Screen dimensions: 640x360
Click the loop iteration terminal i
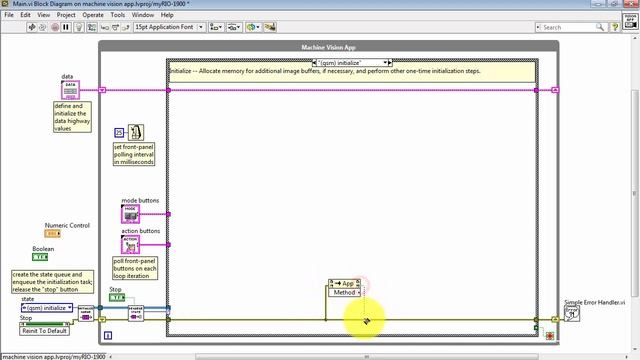tap(108, 336)
